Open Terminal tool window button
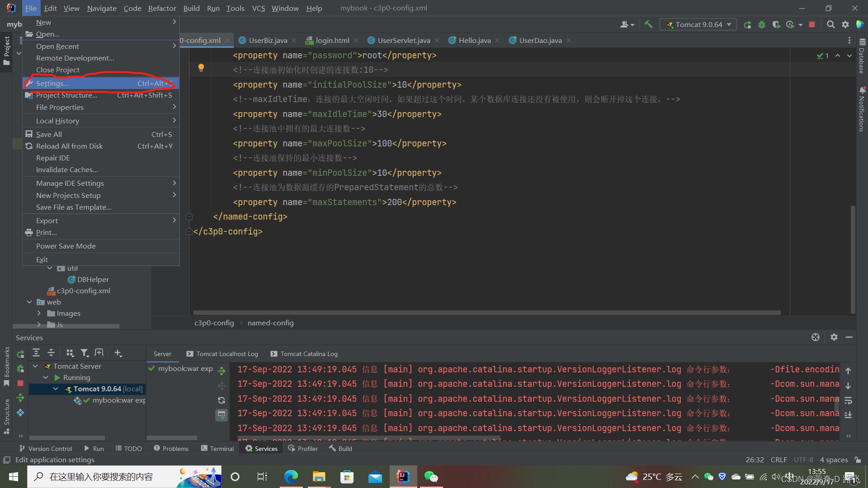Image resolution: width=868 pixels, height=488 pixels. tap(217, 448)
